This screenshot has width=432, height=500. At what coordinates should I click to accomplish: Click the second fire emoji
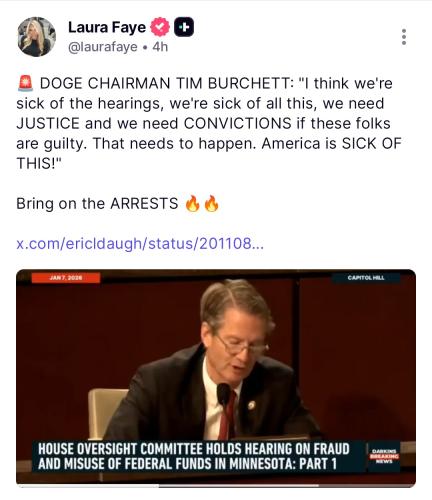pos(211,203)
